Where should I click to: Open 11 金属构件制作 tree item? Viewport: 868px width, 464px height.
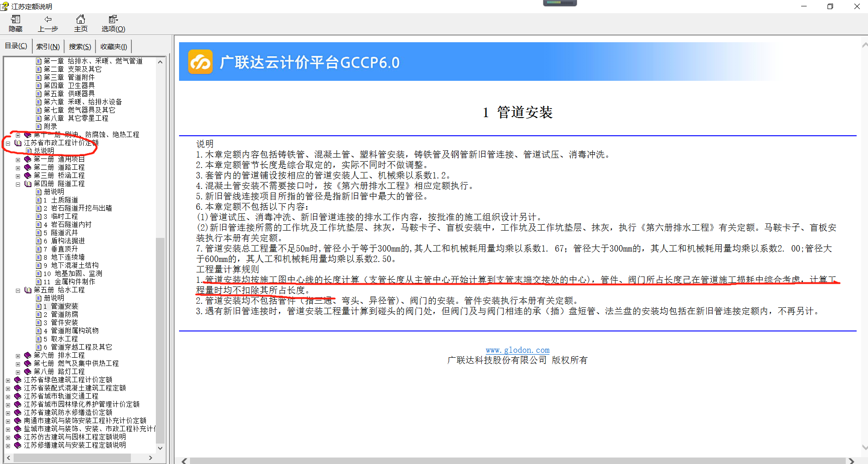click(x=70, y=281)
